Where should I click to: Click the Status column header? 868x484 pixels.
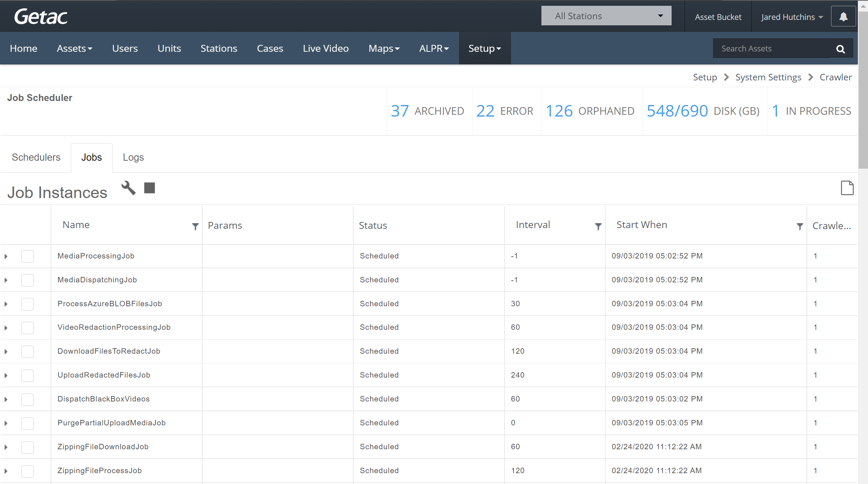coord(373,226)
